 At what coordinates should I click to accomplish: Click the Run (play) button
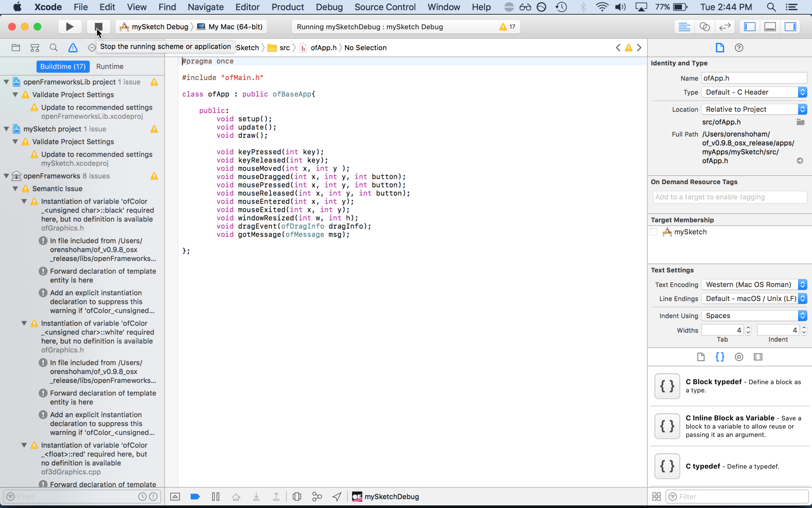point(70,26)
